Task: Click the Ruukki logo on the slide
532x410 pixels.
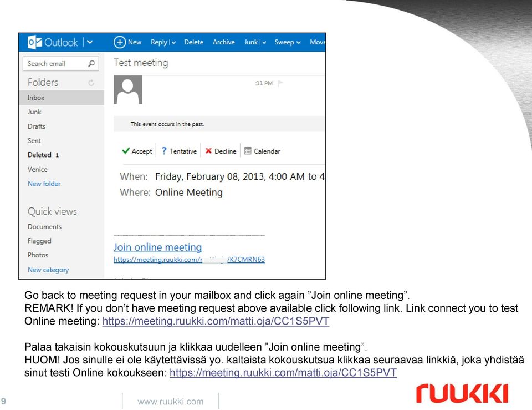Action: 462,394
